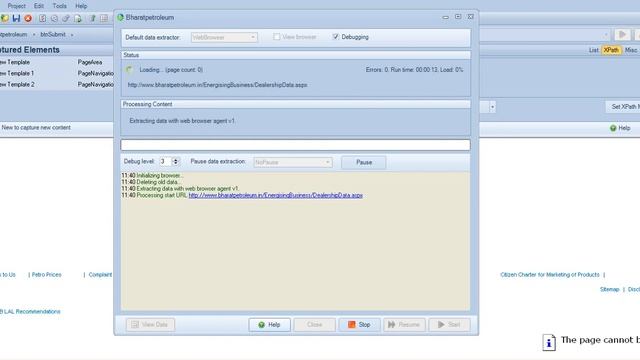Click the Petro Prices link

click(47, 275)
